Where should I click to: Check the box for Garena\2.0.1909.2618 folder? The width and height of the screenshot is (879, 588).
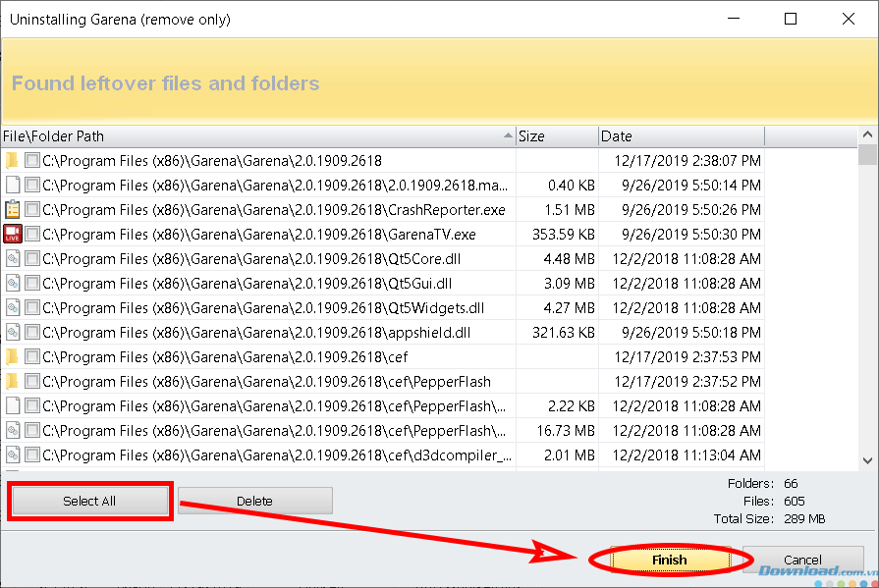click(32, 161)
